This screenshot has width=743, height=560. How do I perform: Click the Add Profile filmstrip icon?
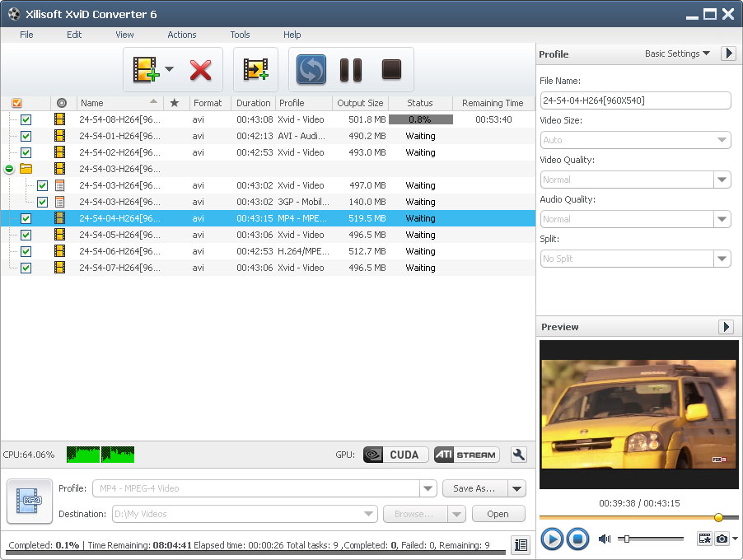click(x=255, y=70)
